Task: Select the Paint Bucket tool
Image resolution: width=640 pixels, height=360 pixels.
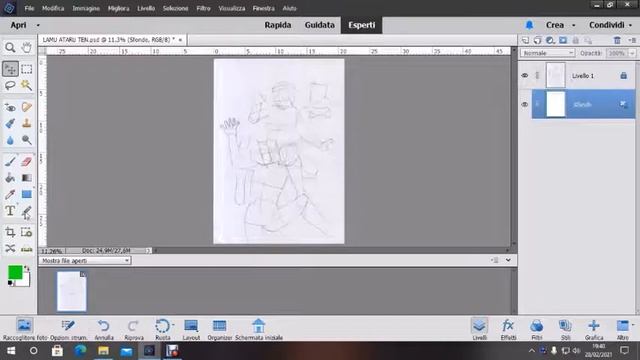Action: (10, 178)
